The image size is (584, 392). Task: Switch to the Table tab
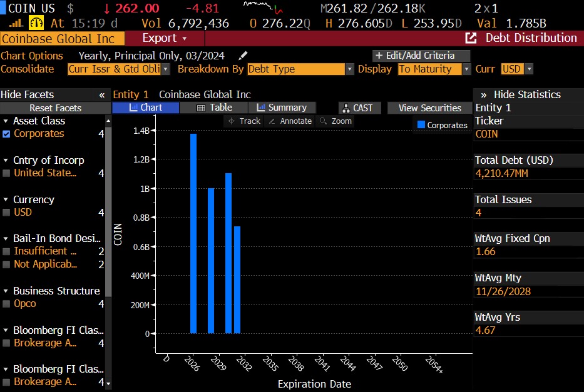coord(214,108)
